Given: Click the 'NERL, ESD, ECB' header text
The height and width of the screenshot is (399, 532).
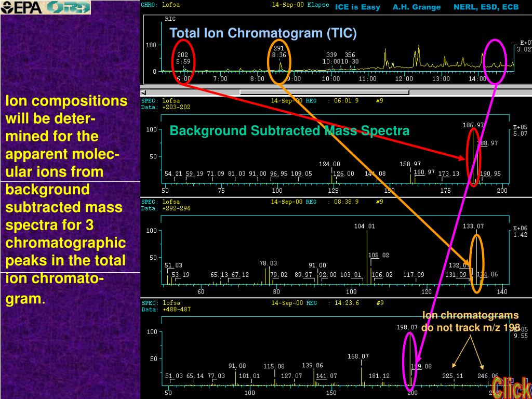Looking at the screenshot, I should point(486,7).
